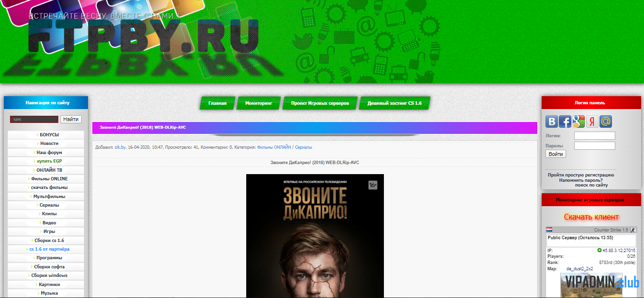Open Сборки cs 1.6 sidebar link

point(46,241)
